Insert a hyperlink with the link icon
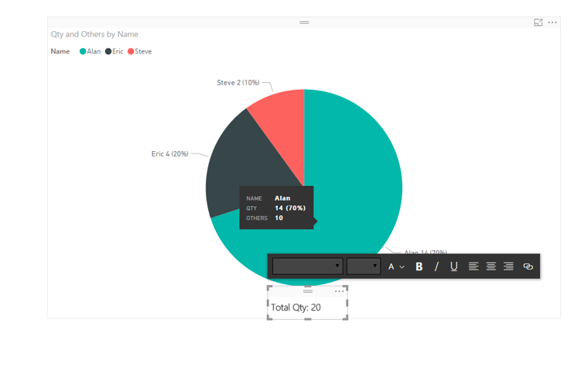The width and height of the screenshot is (588, 368). pyautogui.click(x=528, y=267)
